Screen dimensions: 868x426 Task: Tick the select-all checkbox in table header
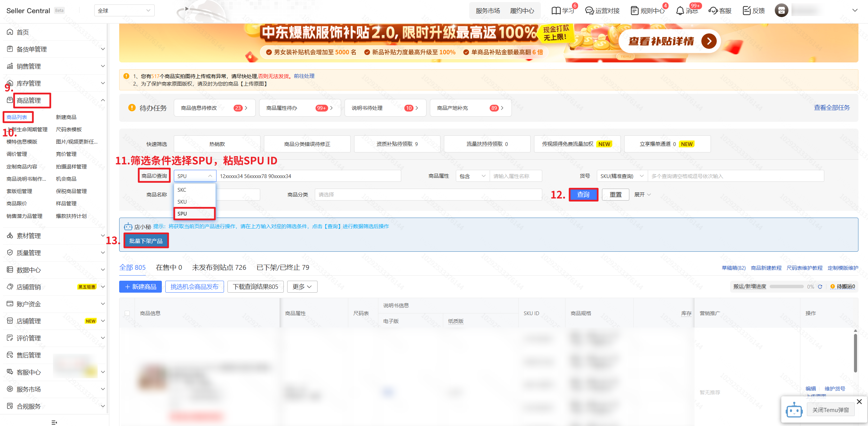coord(127,313)
